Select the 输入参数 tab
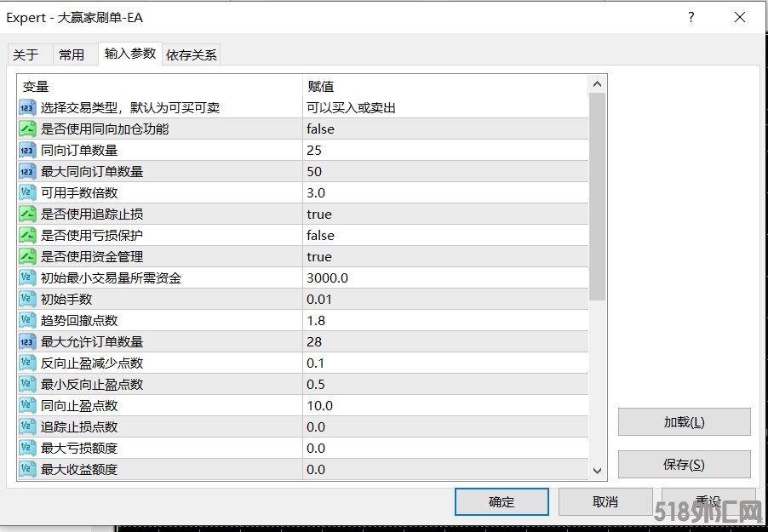Image resolution: width=768 pixels, height=532 pixels. pyautogui.click(x=130, y=53)
